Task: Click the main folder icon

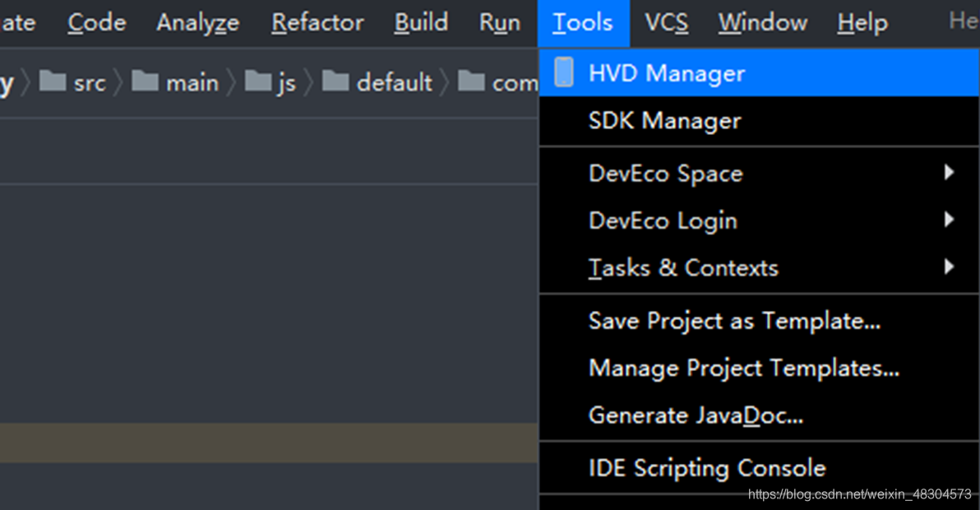Action: click(x=145, y=81)
